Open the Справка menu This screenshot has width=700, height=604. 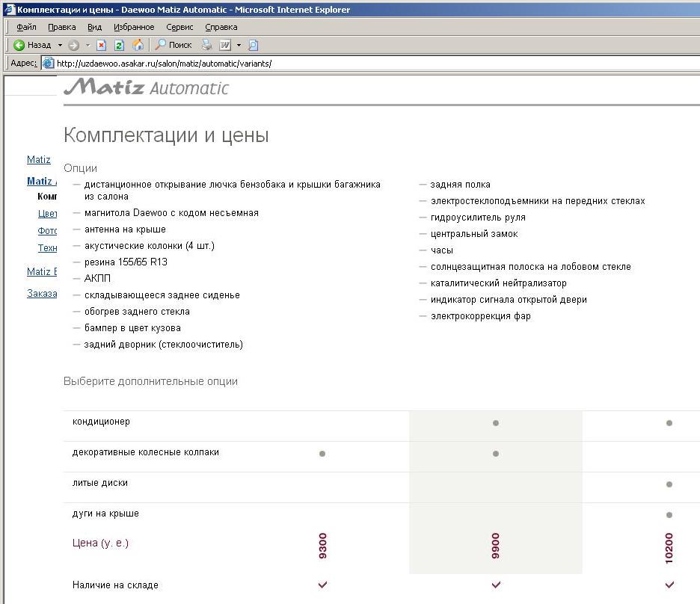221,27
